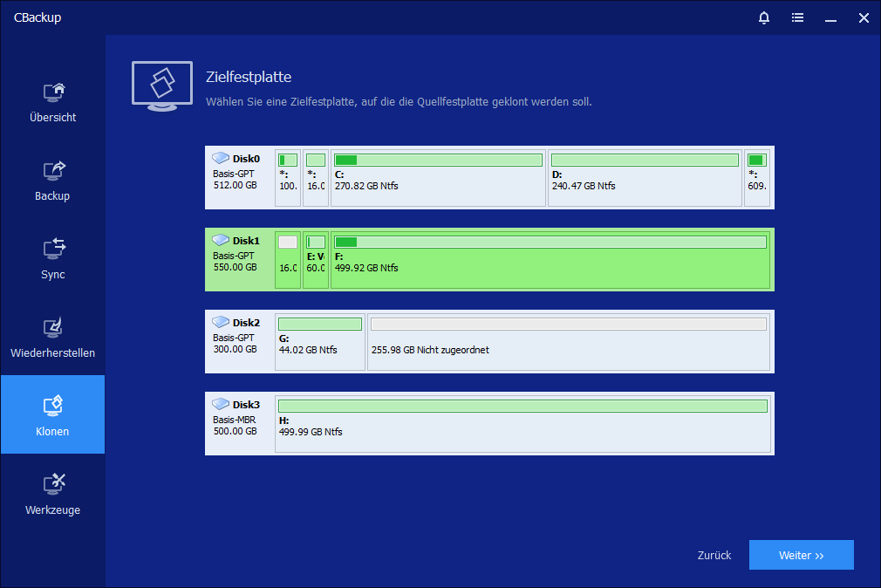Viewport: 881px width, 588px height.
Task: Click the Weiter button
Action: pyautogui.click(x=801, y=555)
